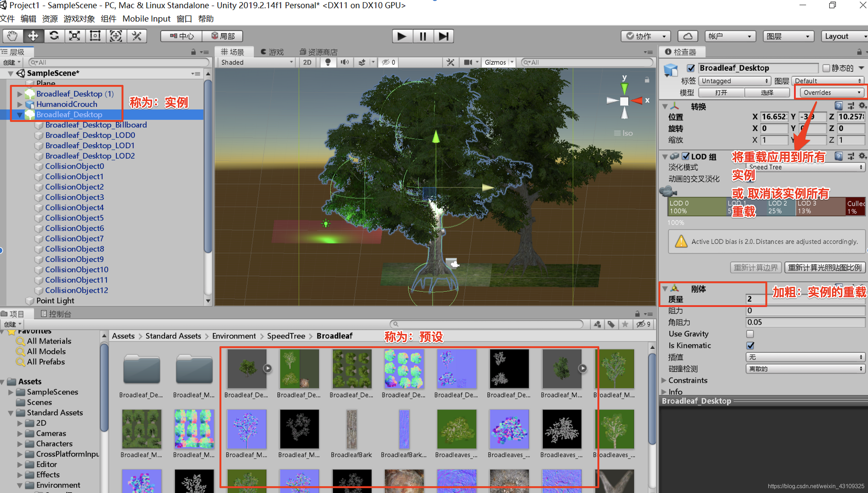This screenshot has width=868, height=493.
Task: Open the Untagged tag dropdown
Action: coord(735,81)
